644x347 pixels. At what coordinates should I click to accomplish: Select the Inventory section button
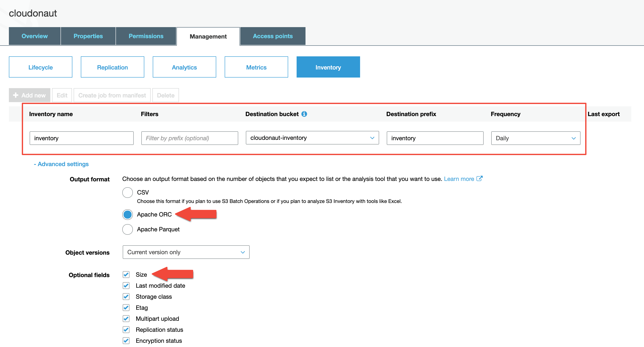[328, 67]
